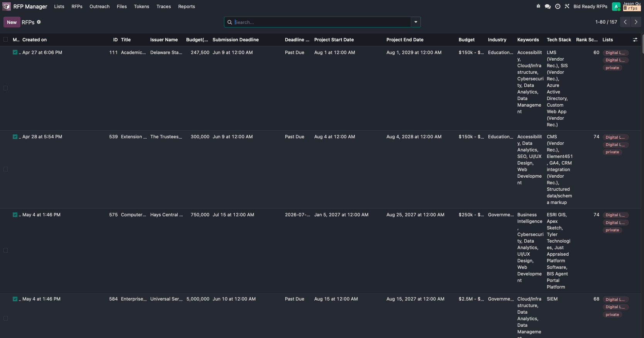Screen dimensions: 644x338
Task: Click the crossed tools icon in navbar
Action: 567,7
